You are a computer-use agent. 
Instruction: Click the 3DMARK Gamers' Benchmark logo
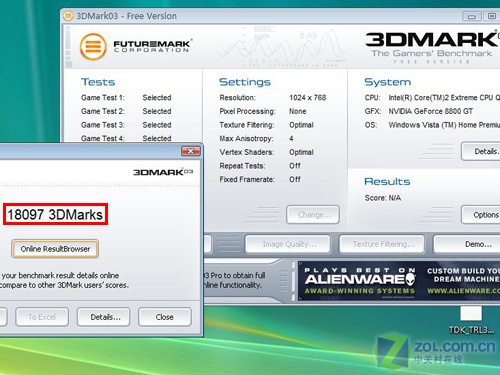(x=432, y=48)
